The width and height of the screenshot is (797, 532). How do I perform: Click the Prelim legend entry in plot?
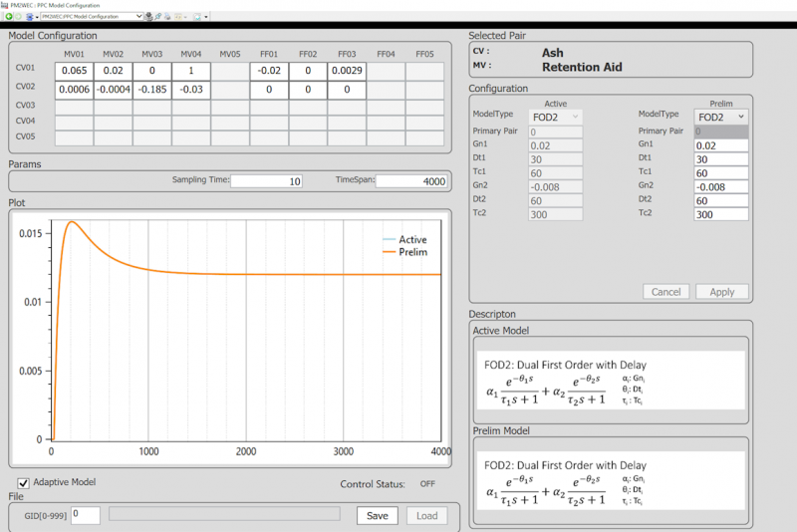pos(404,252)
